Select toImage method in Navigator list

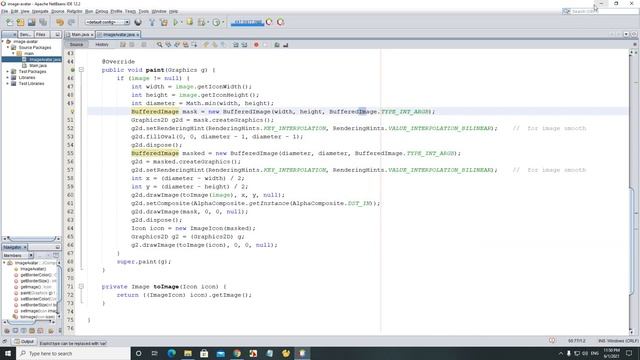tap(35, 317)
